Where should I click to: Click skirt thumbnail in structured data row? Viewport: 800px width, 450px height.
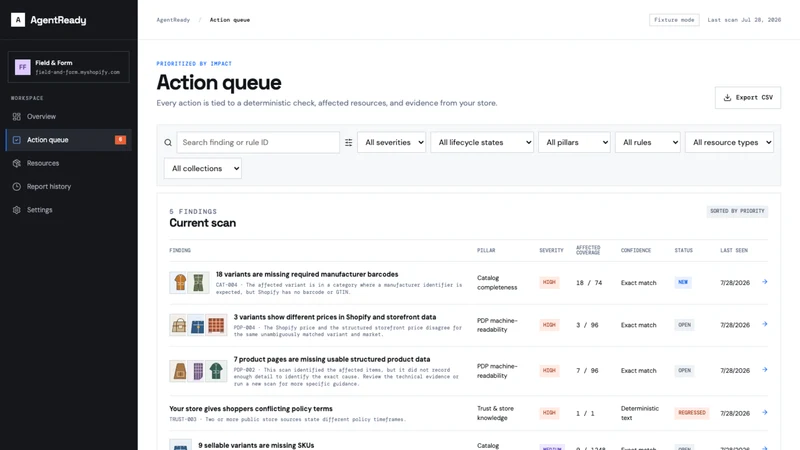tap(180, 371)
